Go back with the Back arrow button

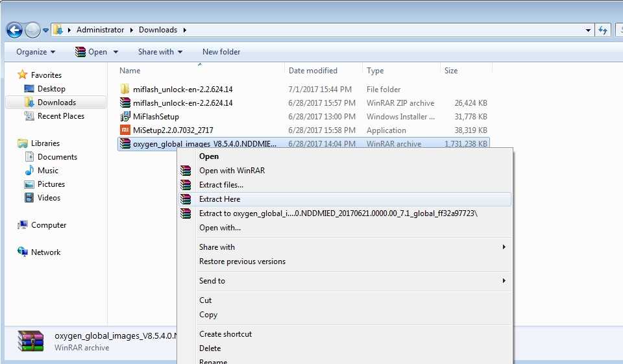14,30
